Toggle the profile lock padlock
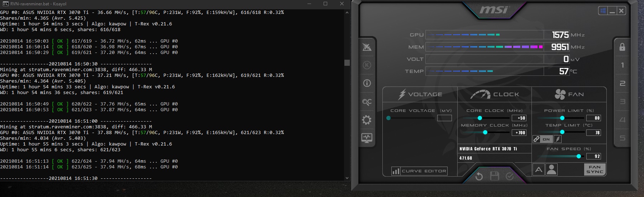This screenshot has width=644, height=197. (x=622, y=47)
